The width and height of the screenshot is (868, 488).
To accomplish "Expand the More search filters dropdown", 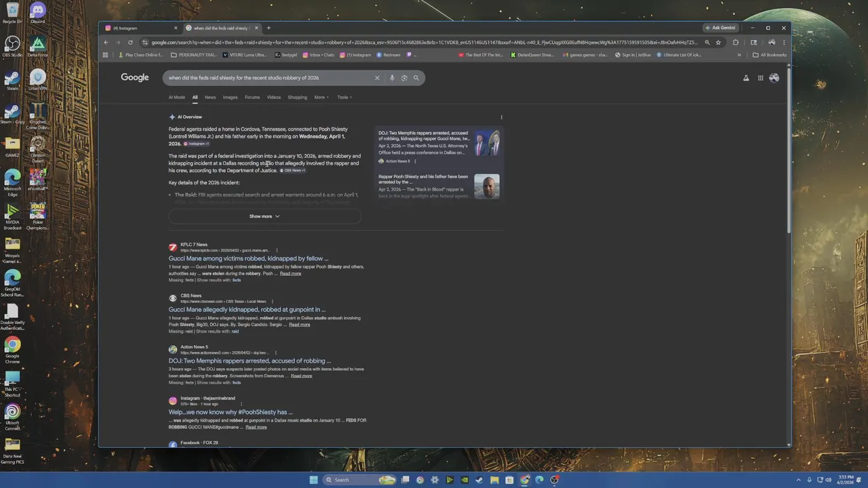I will [x=321, y=97].
